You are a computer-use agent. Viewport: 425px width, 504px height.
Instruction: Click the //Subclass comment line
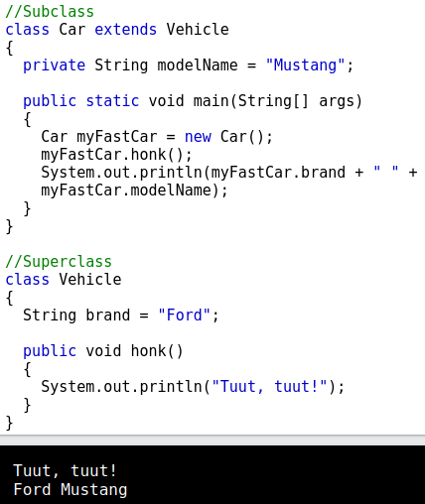[x=50, y=12]
